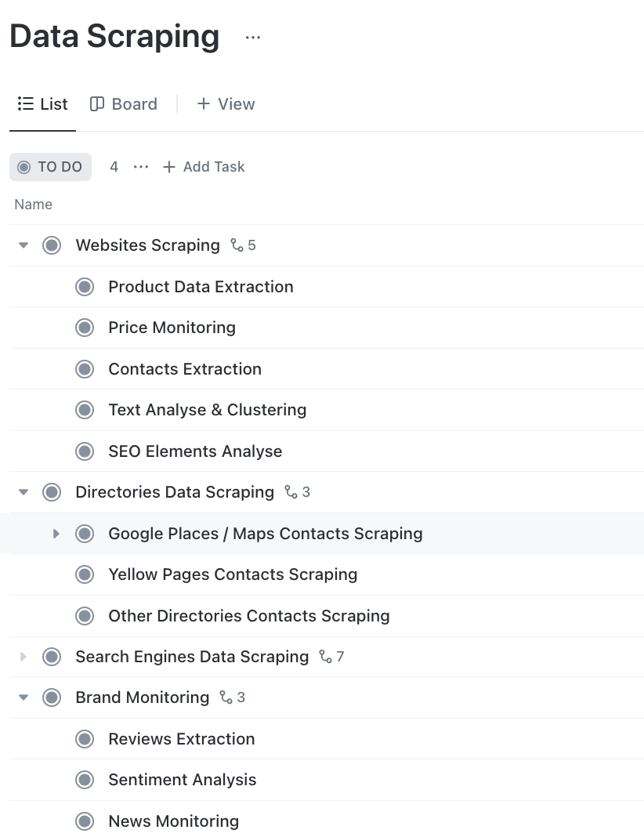The height and width of the screenshot is (837, 644).
Task: Expand Search Engines Data Scraping subtasks
Action: click(x=23, y=657)
